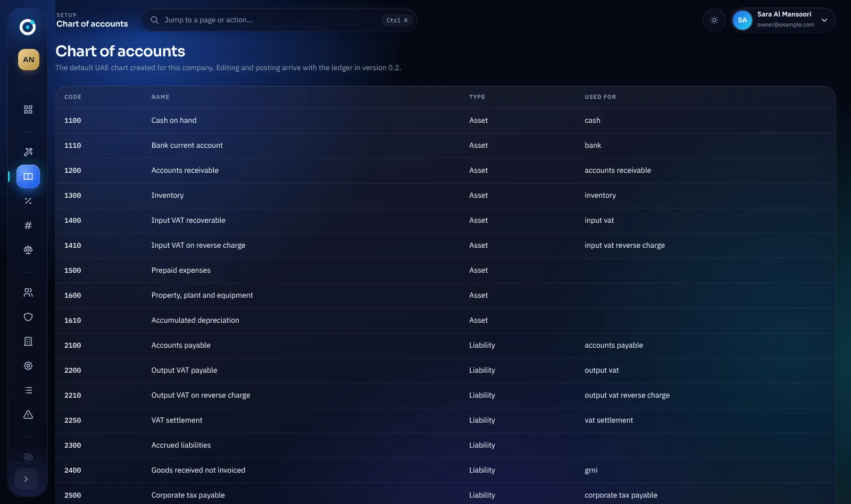
Task: Open the magic wand setup icon
Action: (x=28, y=152)
